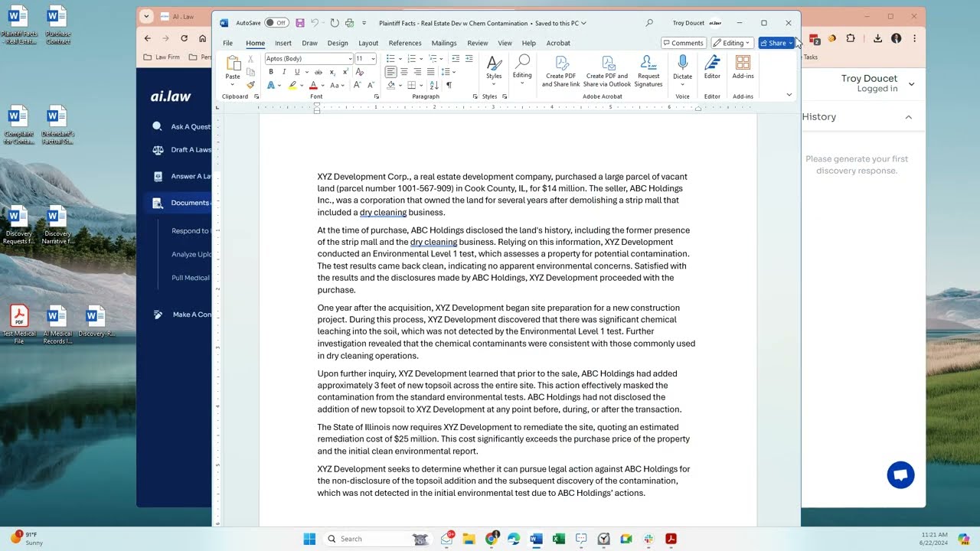Image resolution: width=980 pixels, height=551 pixels.
Task: Open the Paste options dropdown arrow
Action: (233, 84)
